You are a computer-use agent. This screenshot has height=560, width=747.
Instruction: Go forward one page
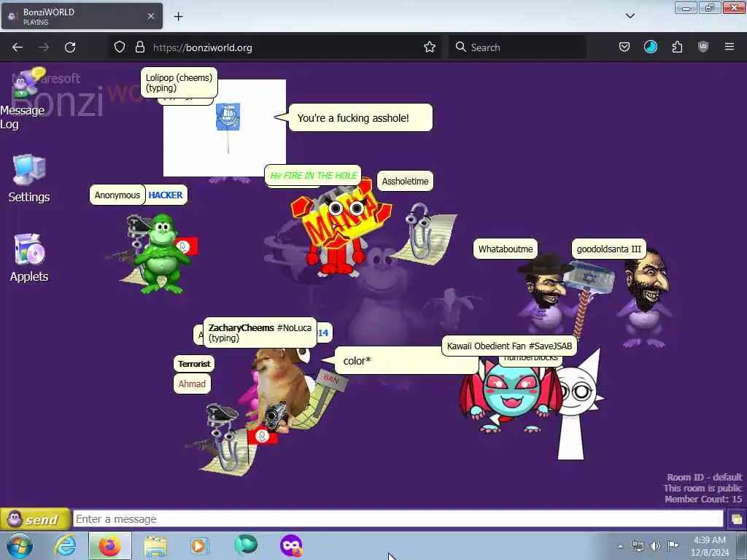[44, 47]
